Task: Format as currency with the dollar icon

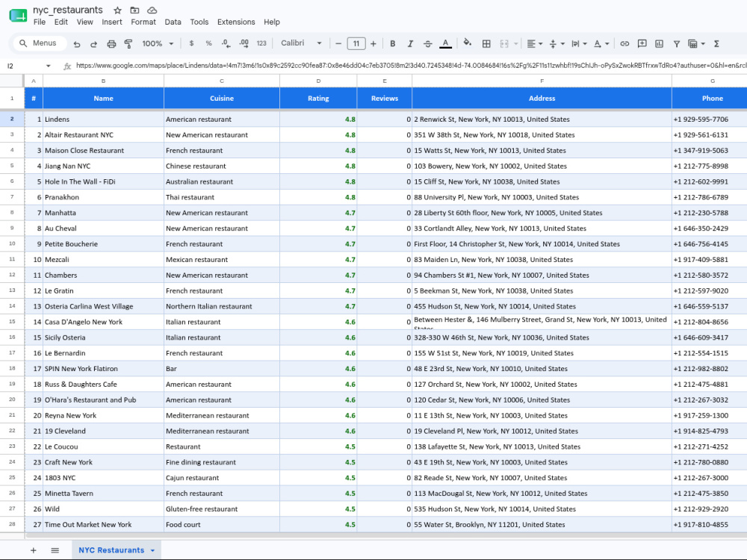Action: click(191, 43)
